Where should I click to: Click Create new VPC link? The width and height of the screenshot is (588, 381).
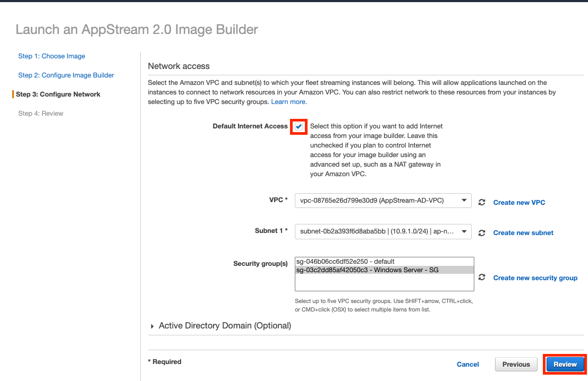tap(519, 202)
